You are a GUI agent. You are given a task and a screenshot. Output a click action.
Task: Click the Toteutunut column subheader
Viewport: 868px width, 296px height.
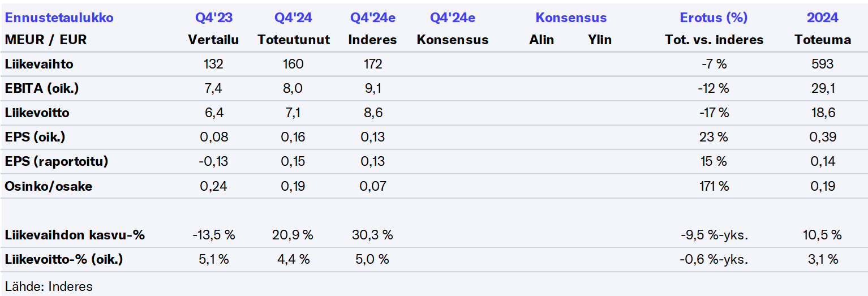point(293,40)
